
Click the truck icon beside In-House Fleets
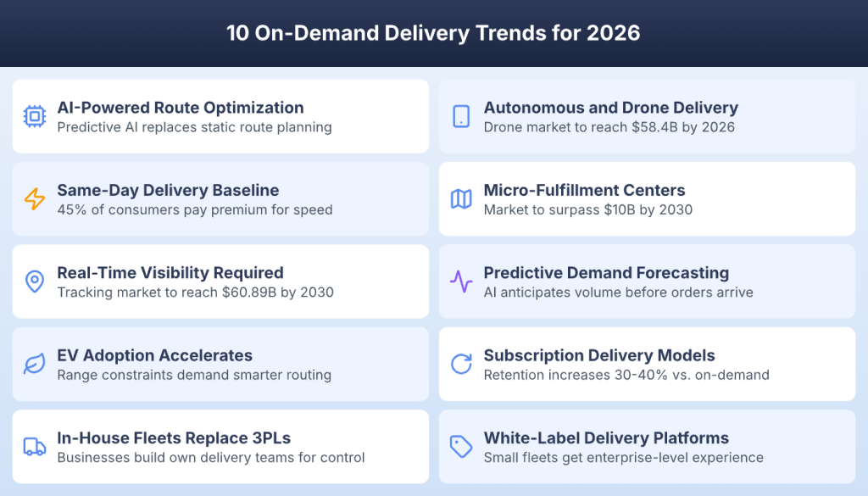point(34,447)
